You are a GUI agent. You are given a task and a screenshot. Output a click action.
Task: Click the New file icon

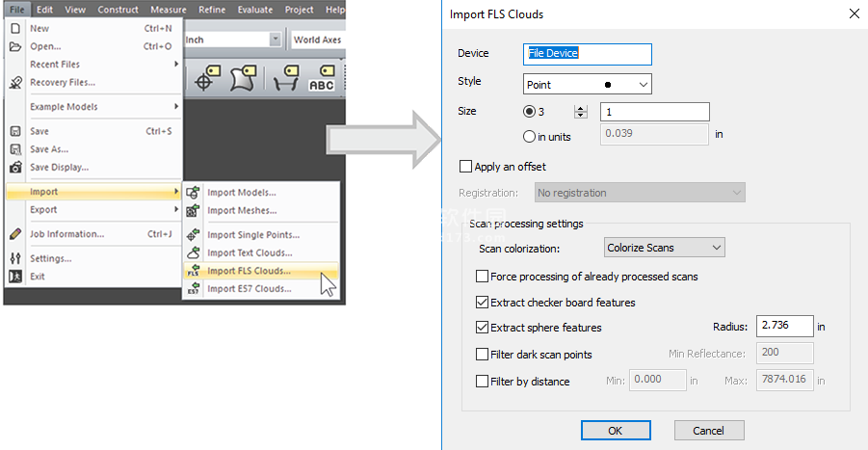(15, 28)
